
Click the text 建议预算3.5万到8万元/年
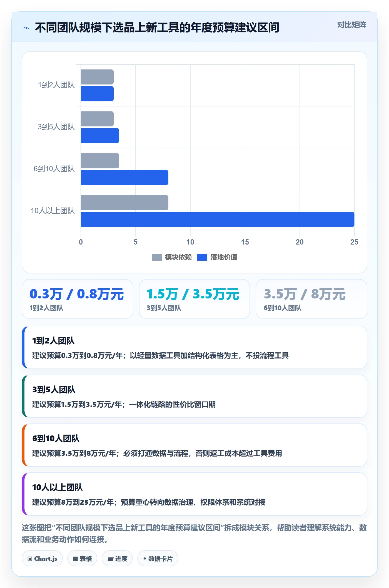[x=74, y=454]
